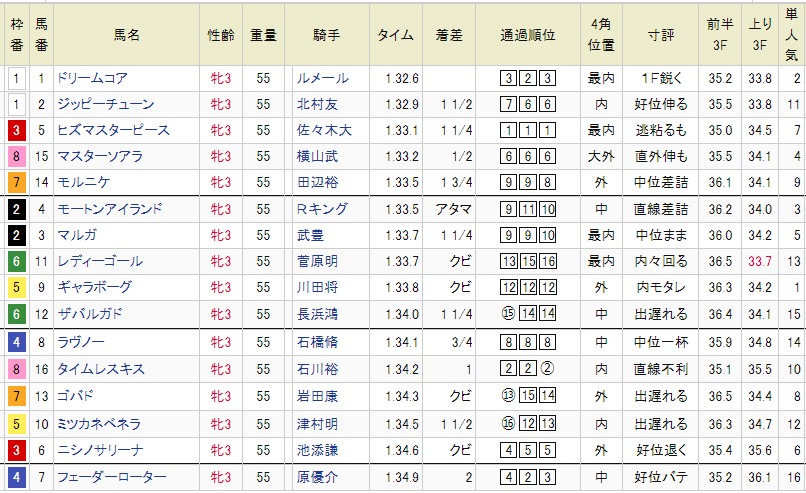Select jockey 池添謙 link

coord(317,451)
